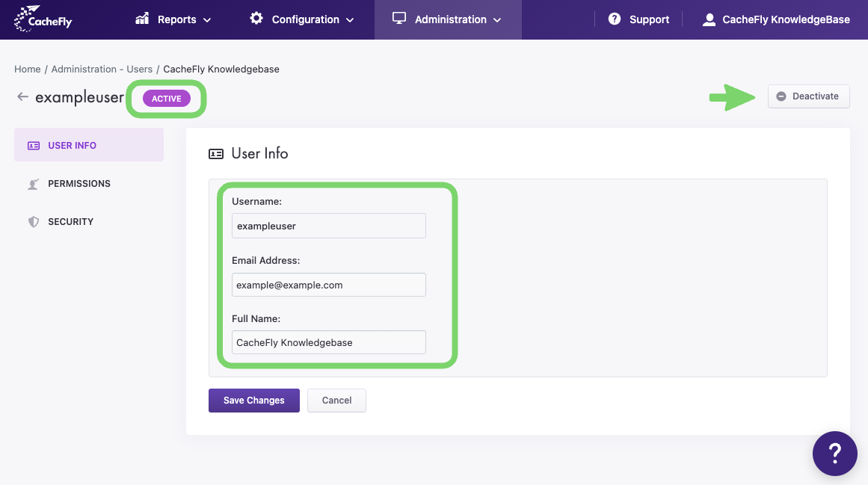Image resolution: width=868 pixels, height=485 pixels.
Task: Click the user profile avatar icon
Action: [x=709, y=19]
